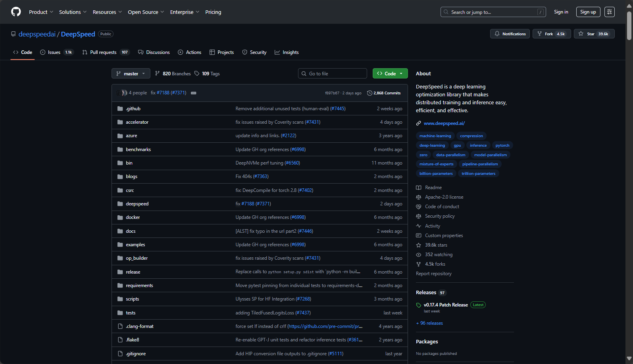Click the .github folder icon
Image resolution: width=633 pixels, height=364 pixels.
[120, 109]
